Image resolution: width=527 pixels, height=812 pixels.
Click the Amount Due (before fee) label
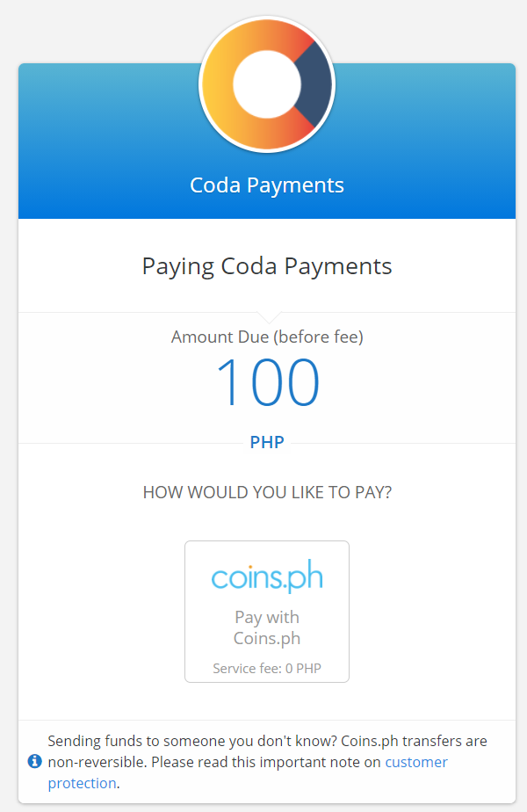(267, 337)
